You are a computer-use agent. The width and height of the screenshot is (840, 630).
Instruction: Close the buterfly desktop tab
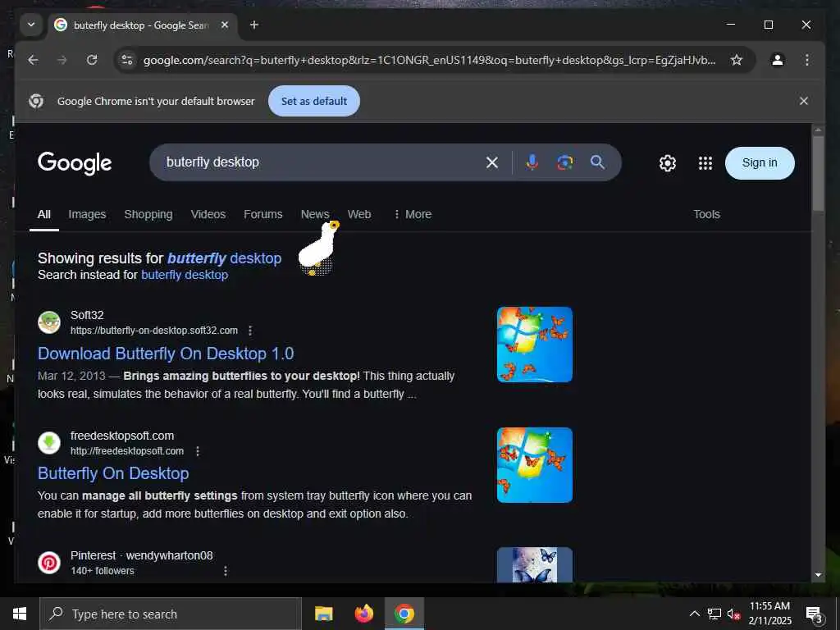[x=225, y=25]
